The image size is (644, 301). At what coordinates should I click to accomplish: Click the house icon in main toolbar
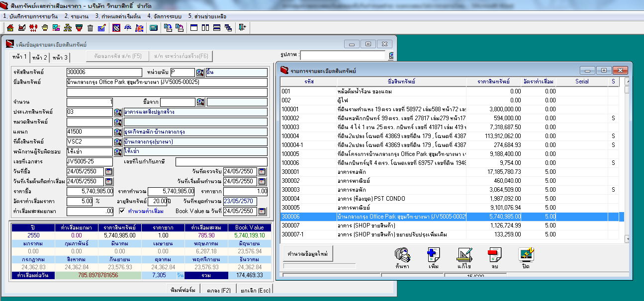[10, 28]
